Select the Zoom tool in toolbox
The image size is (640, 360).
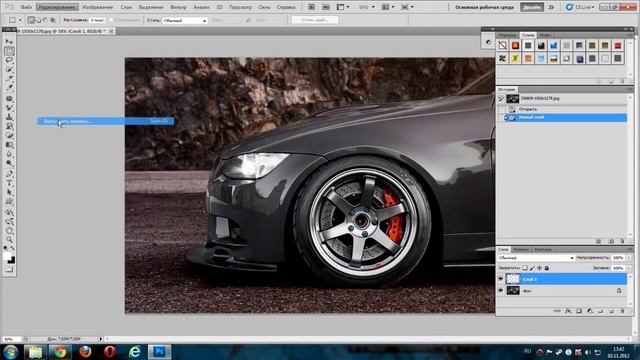pos(9,240)
